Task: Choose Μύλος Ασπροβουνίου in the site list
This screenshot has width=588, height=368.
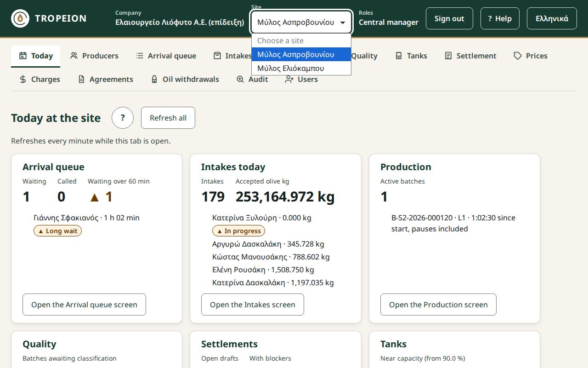Action: click(x=301, y=54)
